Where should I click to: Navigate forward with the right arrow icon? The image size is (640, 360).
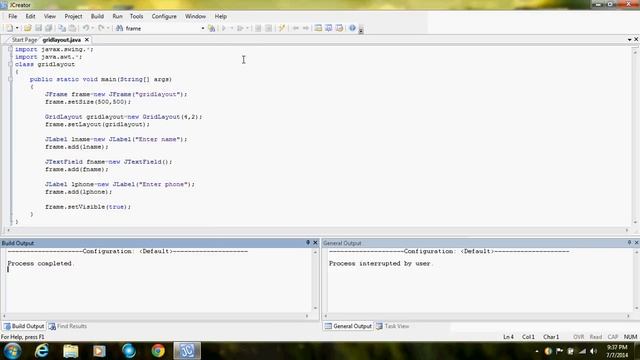(x=305, y=28)
